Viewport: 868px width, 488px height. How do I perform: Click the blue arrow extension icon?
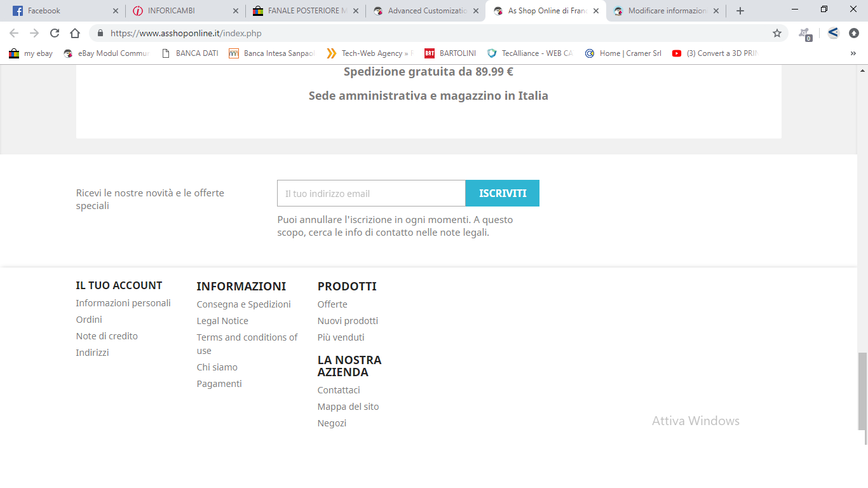click(834, 33)
